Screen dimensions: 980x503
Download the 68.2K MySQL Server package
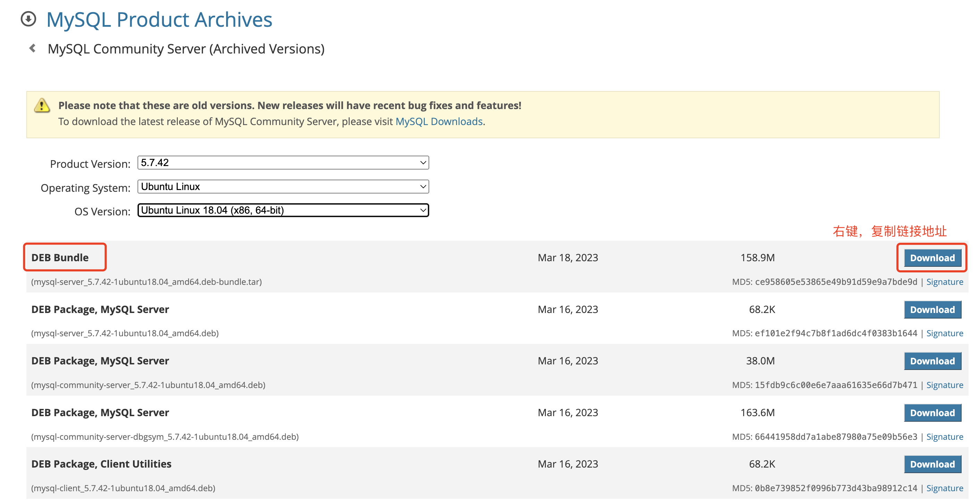click(x=932, y=310)
